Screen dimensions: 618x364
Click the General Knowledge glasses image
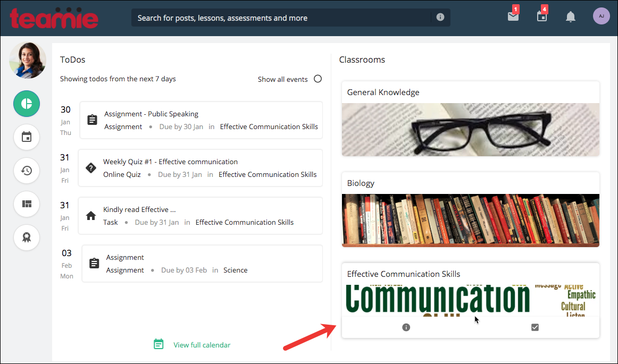pos(471,130)
